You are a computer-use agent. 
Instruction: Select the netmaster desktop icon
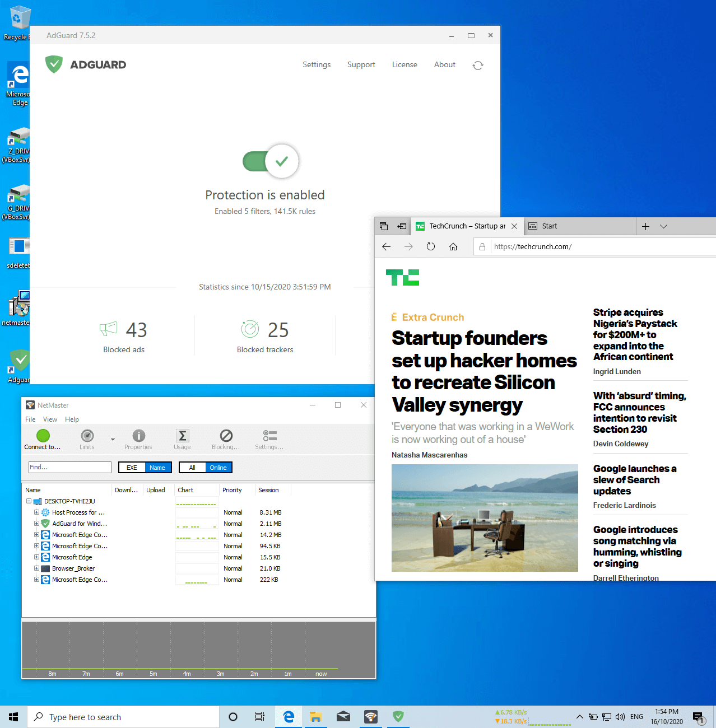pyautogui.click(x=17, y=309)
